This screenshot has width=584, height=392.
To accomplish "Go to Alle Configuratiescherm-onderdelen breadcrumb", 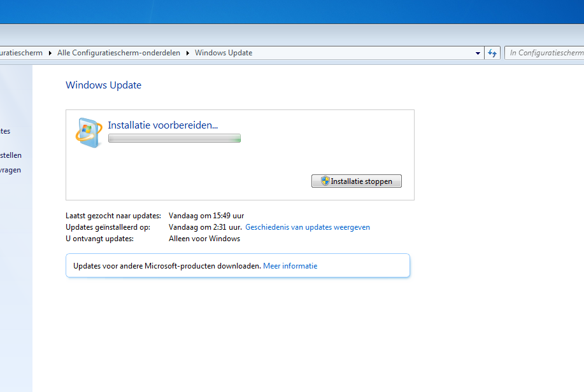I will 118,53.
